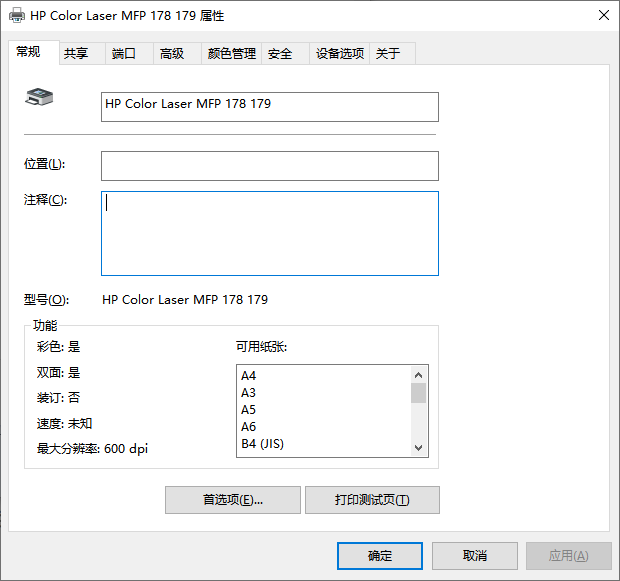Switch to the 常规 tab

pos(34,52)
